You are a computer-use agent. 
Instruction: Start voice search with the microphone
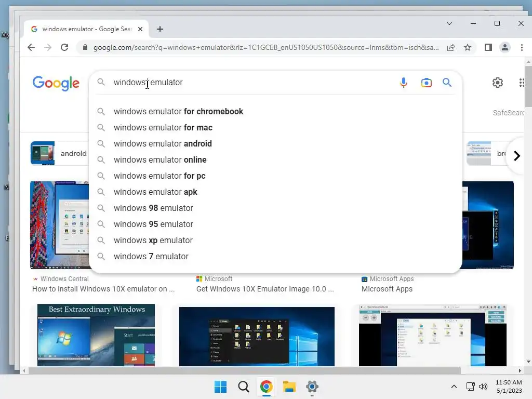click(403, 83)
